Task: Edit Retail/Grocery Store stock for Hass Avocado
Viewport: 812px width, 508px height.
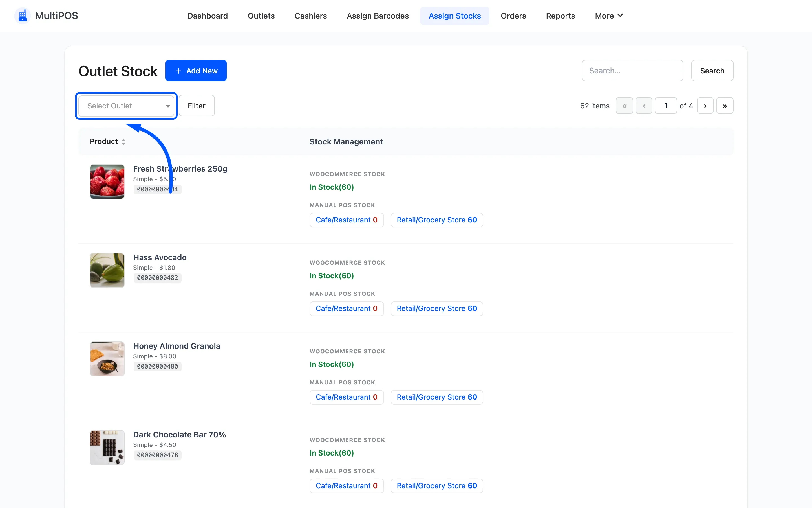Action: coord(436,309)
